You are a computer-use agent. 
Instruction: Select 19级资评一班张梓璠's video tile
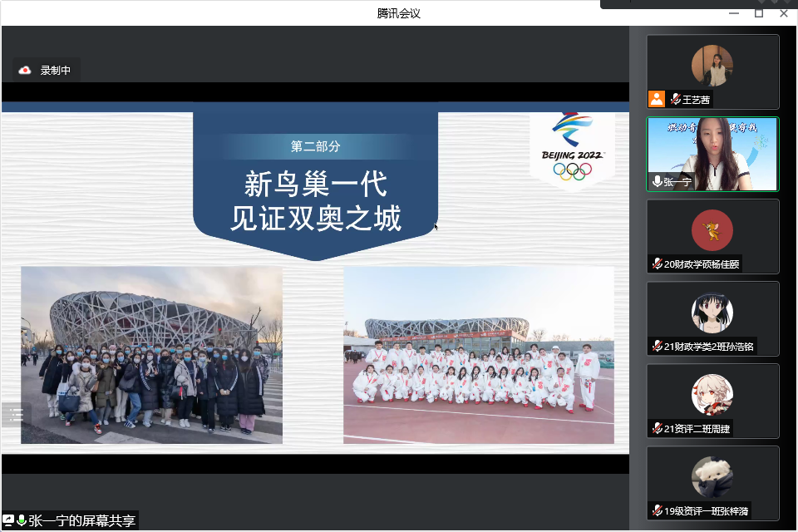712,482
